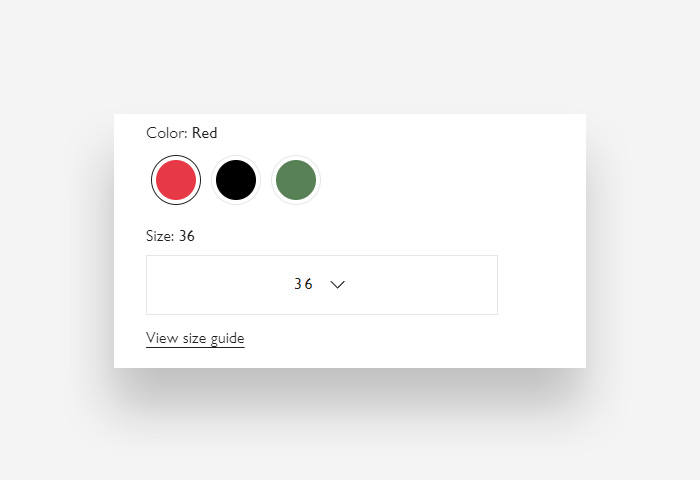Click the "36" in the Size label
This screenshot has width=700, height=480.
pyautogui.click(x=187, y=236)
